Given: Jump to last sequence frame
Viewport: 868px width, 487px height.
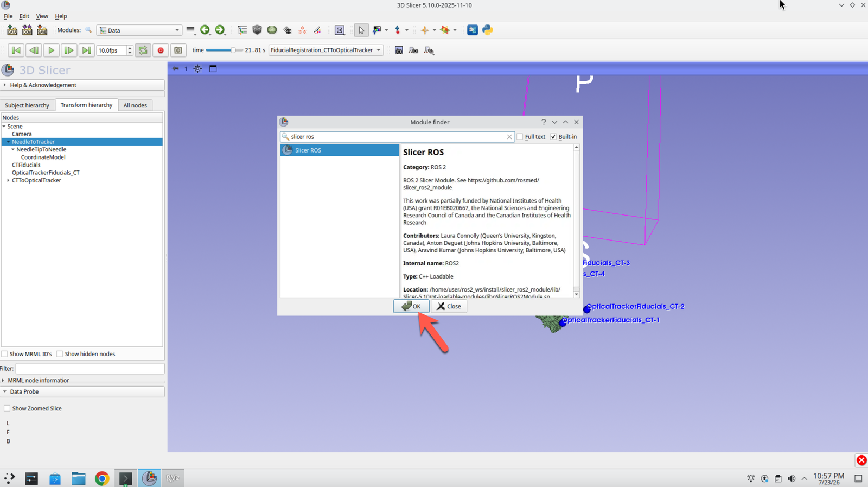Looking at the screenshot, I should point(86,50).
